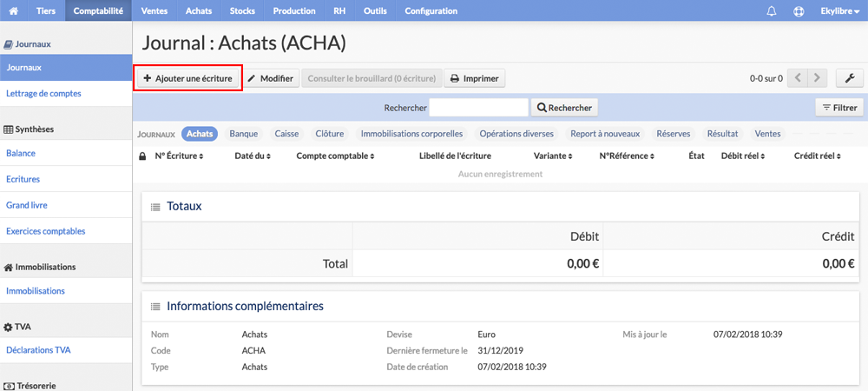
Task: Select the Achats journal tab
Action: tap(200, 134)
